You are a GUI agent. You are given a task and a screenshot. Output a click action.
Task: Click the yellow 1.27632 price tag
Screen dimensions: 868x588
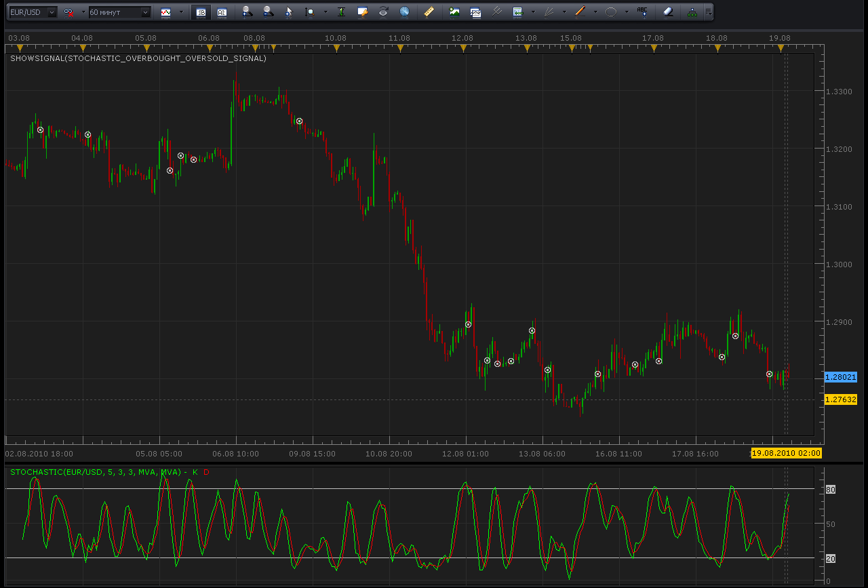click(x=841, y=399)
